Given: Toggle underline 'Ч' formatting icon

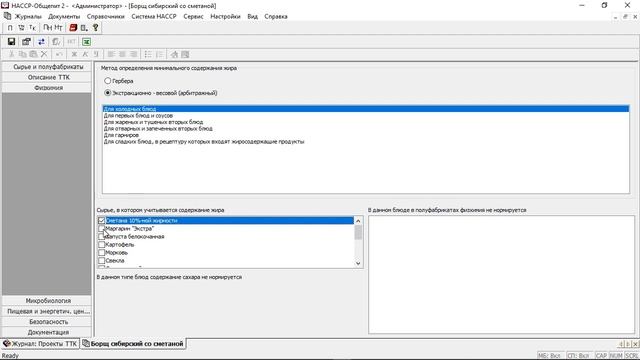Looking at the screenshot, I should pyautogui.click(x=96, y=54).
